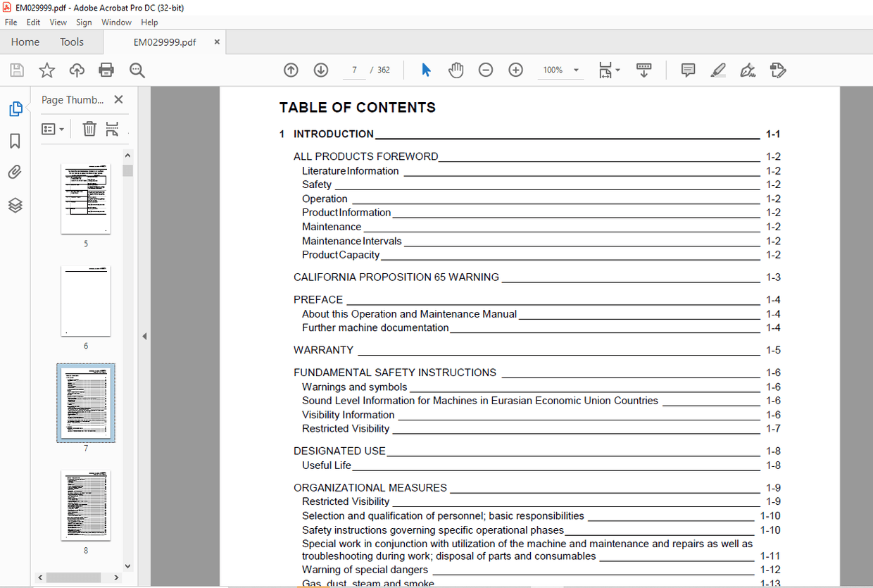Close the EM029999.pdf document tab
The width and height of the screenshot is (873, 588).
coord(217,42)
